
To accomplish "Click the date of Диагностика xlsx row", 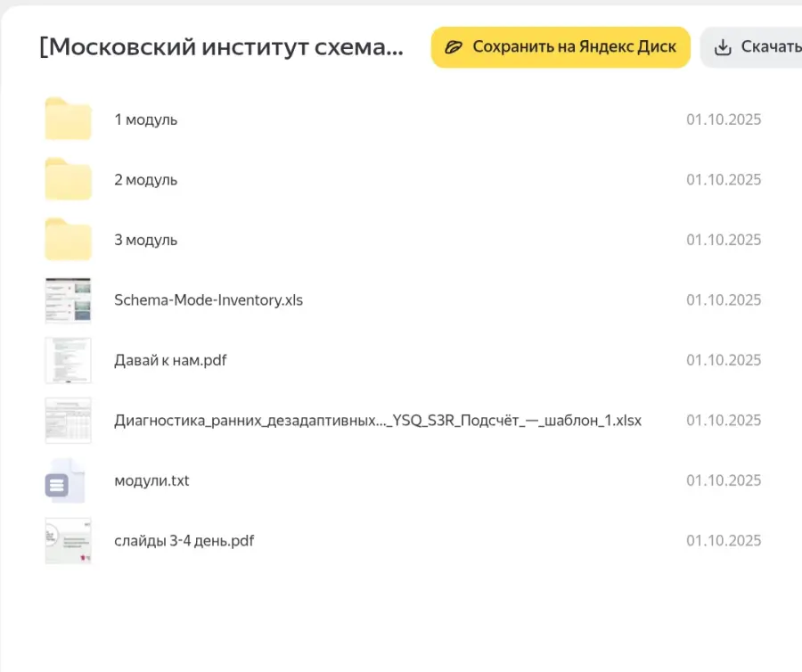I will pos(724,421).
